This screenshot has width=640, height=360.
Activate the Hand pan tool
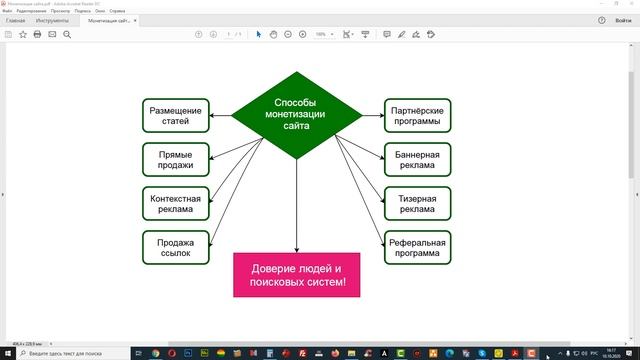[x=273, y=34]
